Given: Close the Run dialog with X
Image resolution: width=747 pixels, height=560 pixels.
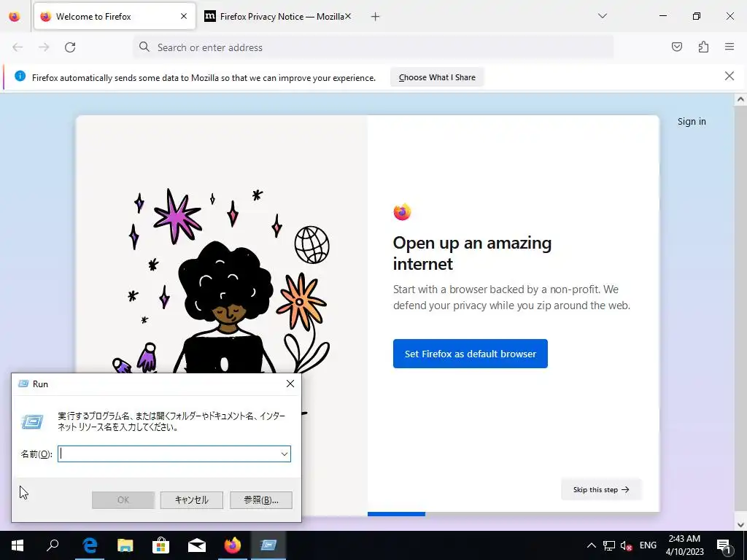Looking at the screenshot, I should 290,384.
